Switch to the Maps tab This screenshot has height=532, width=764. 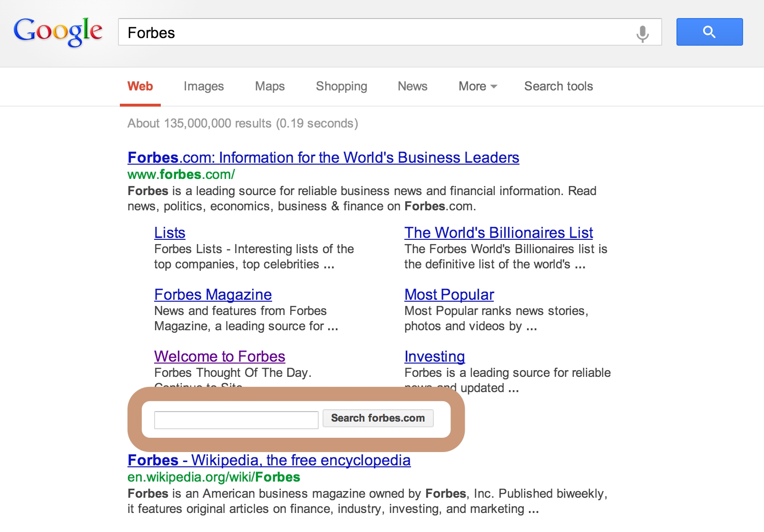[269, 86]
